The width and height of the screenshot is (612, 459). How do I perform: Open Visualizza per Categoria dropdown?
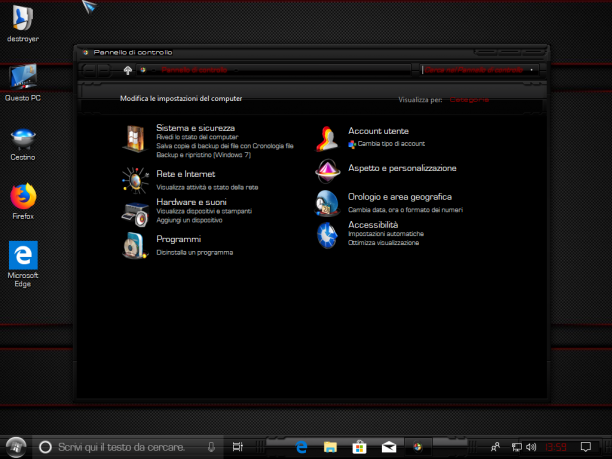pos(469,100)
